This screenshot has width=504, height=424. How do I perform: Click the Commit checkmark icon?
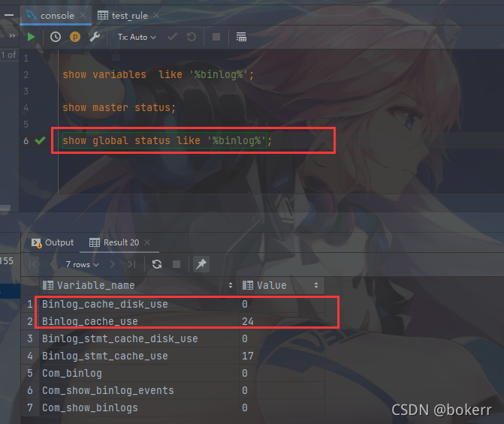[x=172, y=38]
